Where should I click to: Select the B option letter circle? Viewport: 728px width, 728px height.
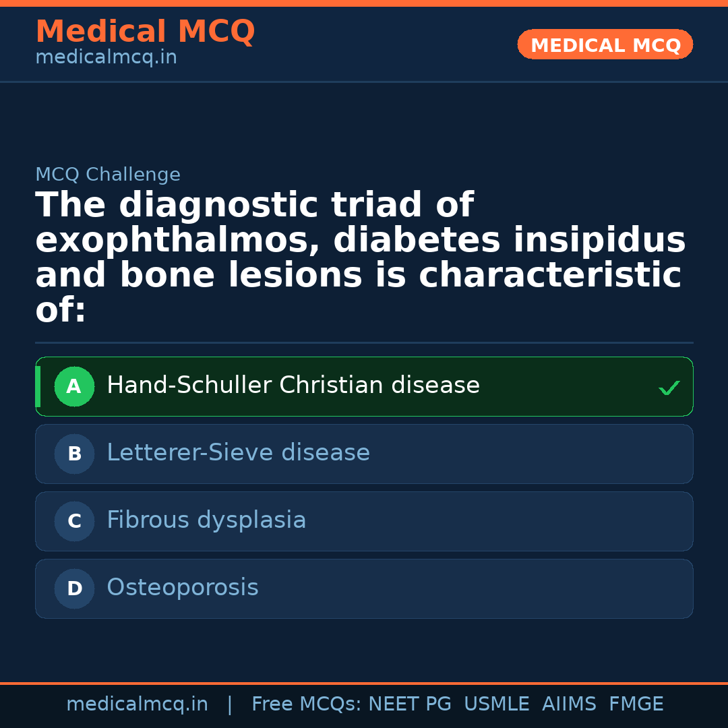click(x=74, y=454)
